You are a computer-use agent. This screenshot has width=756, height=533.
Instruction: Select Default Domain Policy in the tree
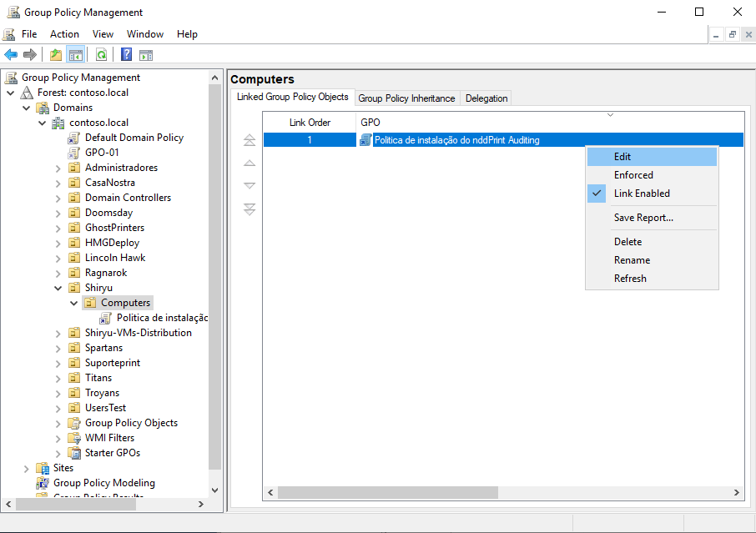134,138
